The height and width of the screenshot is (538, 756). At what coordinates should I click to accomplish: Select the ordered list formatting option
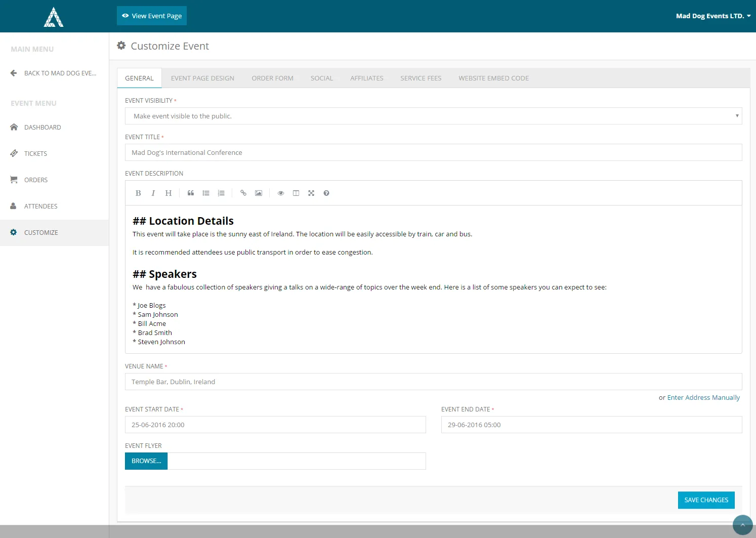pyautogui.click(x=221, y=193)
